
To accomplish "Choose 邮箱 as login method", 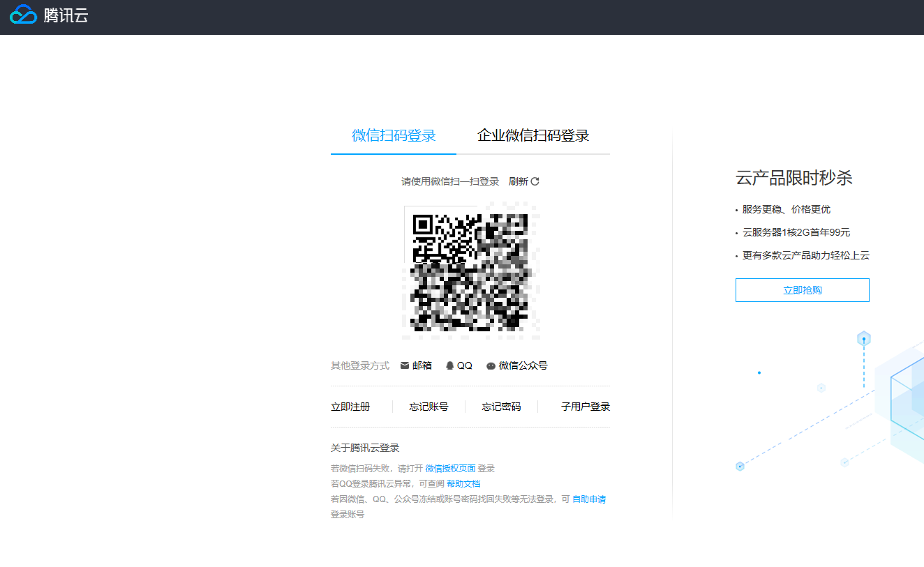I will 422,365.
